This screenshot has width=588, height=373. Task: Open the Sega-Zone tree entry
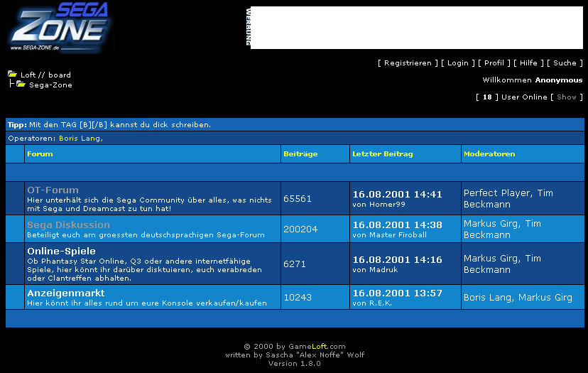(50, 85)
